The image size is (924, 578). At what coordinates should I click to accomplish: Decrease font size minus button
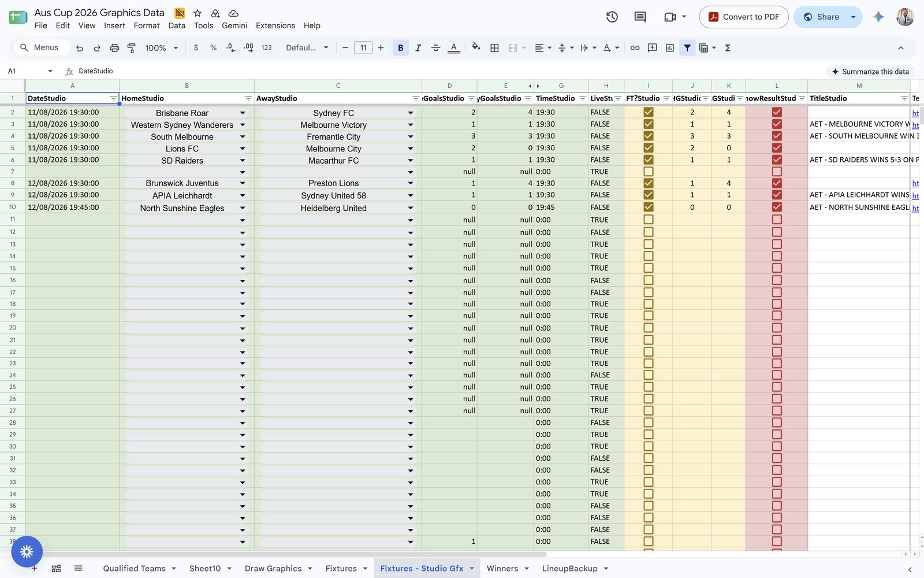pos(345,48)
